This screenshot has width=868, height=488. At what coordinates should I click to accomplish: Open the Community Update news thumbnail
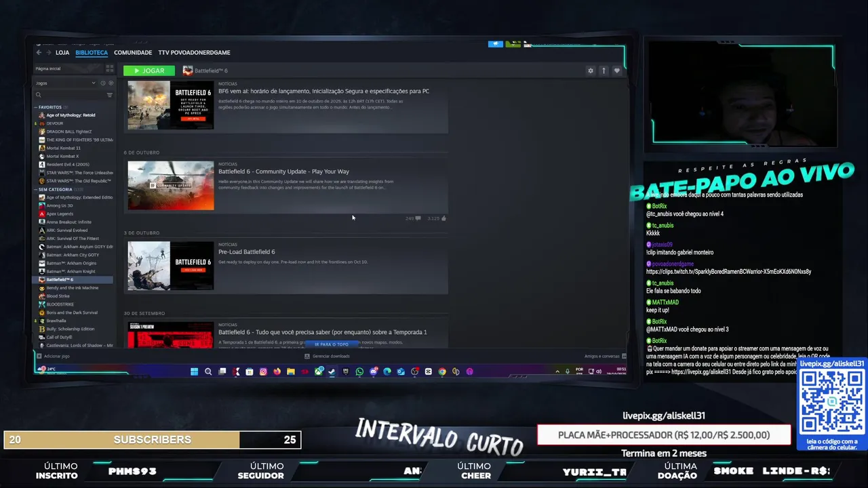[171, 185]
